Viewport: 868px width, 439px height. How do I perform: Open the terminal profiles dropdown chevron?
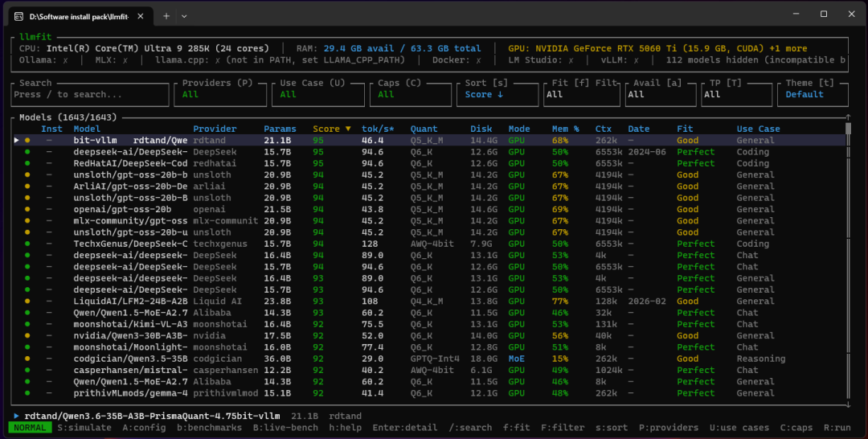point(184,17)
